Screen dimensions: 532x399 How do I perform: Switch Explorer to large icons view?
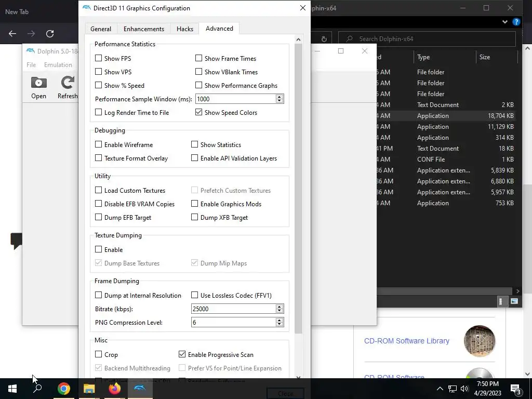pyautogui.click(x=514, y=301)
